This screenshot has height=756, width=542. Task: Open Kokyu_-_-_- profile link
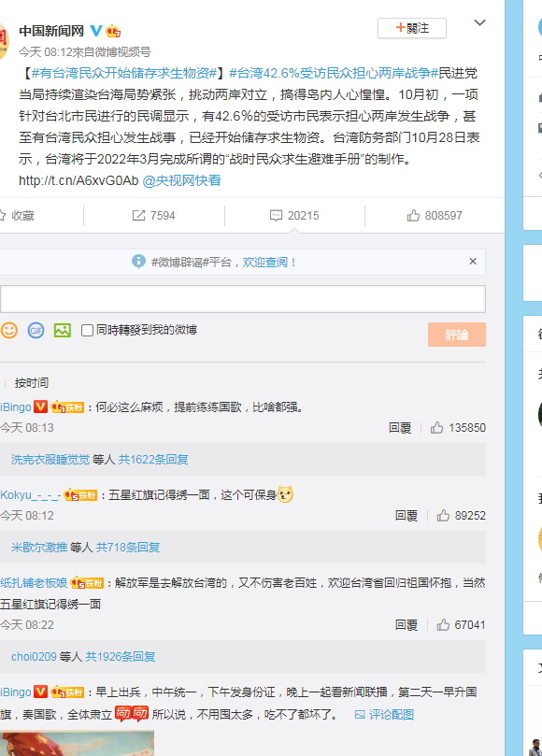[31, 495]
